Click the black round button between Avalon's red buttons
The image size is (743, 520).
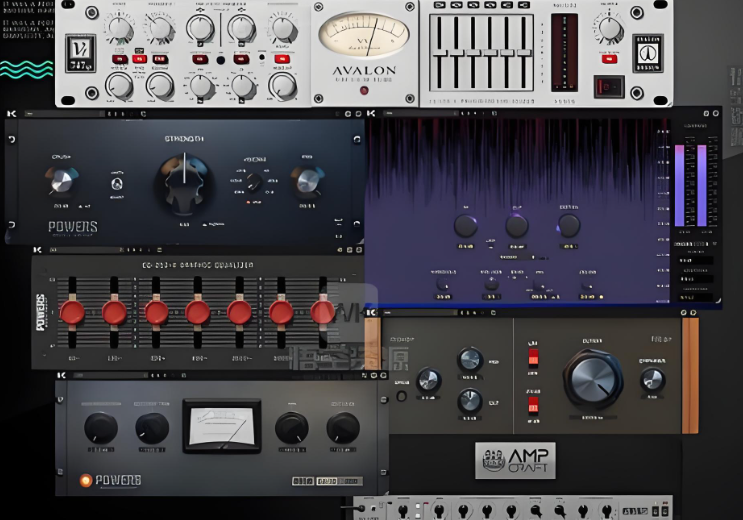[x=220, y=60]
